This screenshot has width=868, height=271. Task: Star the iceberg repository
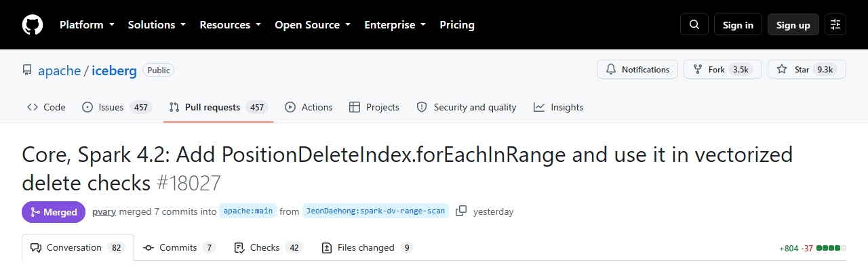[x=807, y=69]
